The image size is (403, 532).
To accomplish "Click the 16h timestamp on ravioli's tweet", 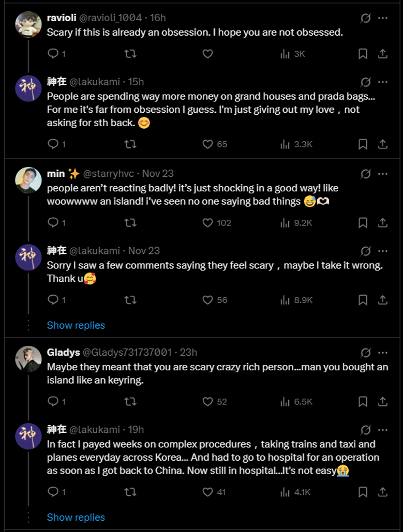I will pos(158,18).
